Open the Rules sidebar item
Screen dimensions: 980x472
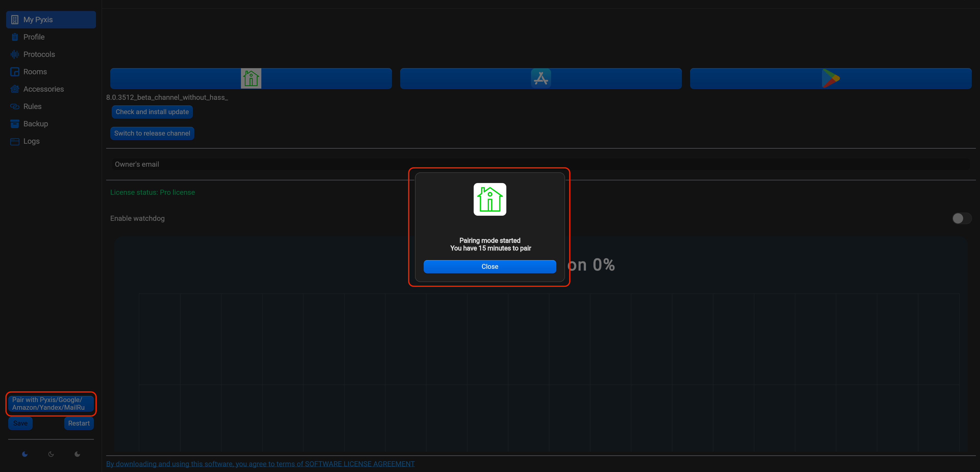(32, 107)
